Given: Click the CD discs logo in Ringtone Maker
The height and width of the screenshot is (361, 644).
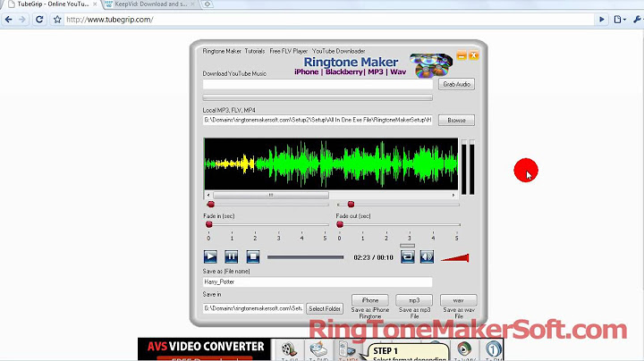Looking at the screenshot, I should [x=431, y=65].
